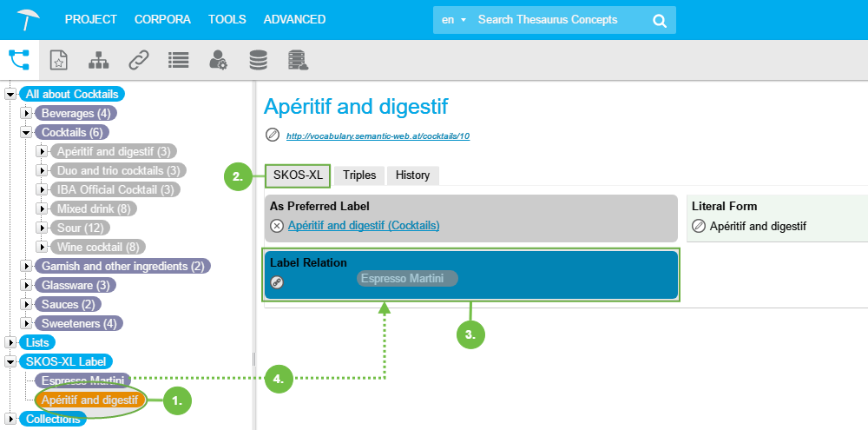Screen dimensions: 868x430
Task: Expand the Beverages (4) tree node
Action: pos(26,114)
